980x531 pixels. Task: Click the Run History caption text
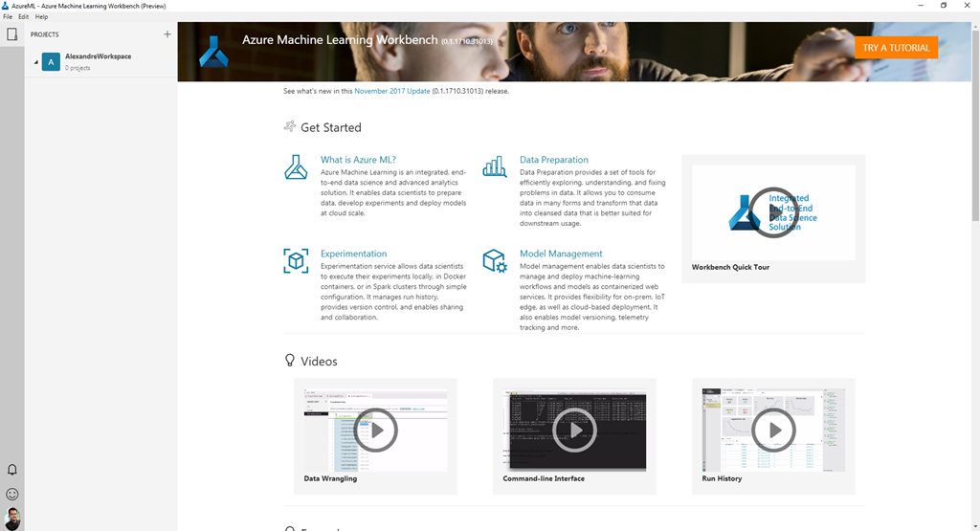[722, 478]
